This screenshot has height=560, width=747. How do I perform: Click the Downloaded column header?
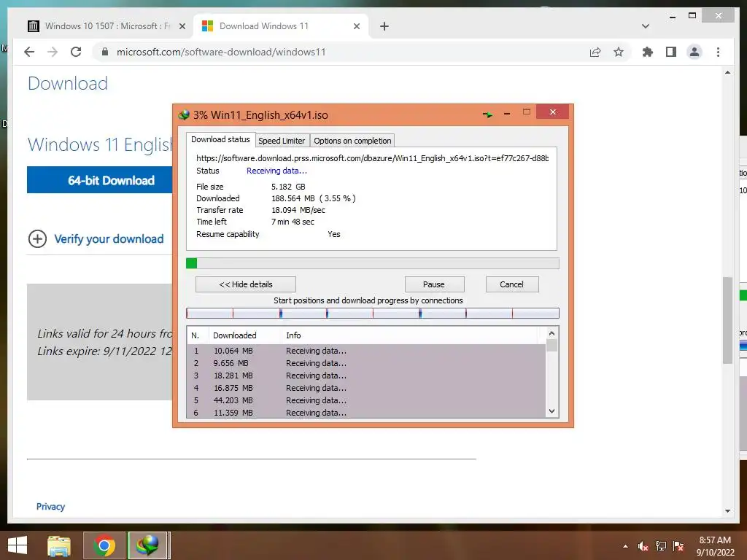coord(245,335)
